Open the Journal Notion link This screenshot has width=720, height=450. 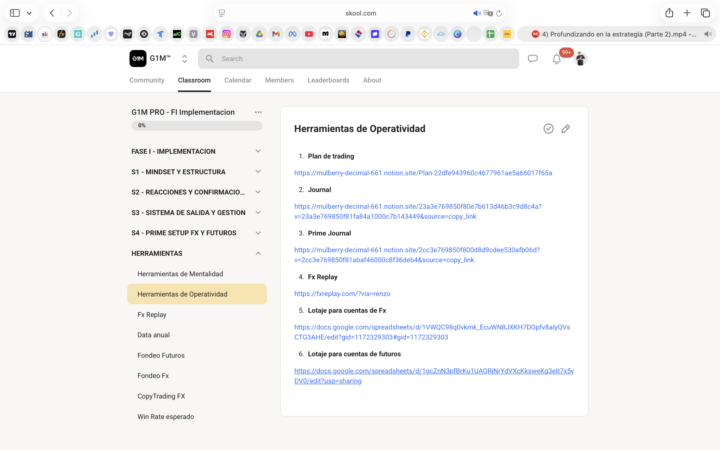coord(418,211)
